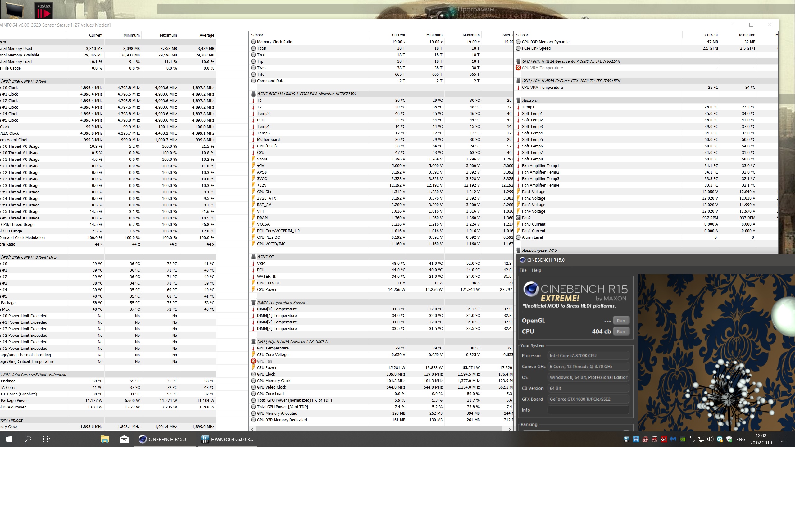
Task: Click the safely remove USB hardware icon
Action: point(692,439)
